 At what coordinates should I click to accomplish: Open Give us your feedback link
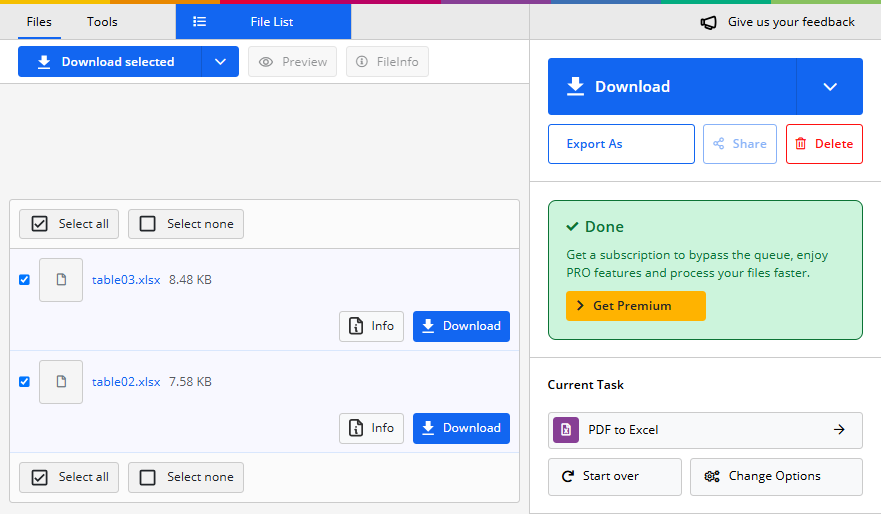[791, 22]
